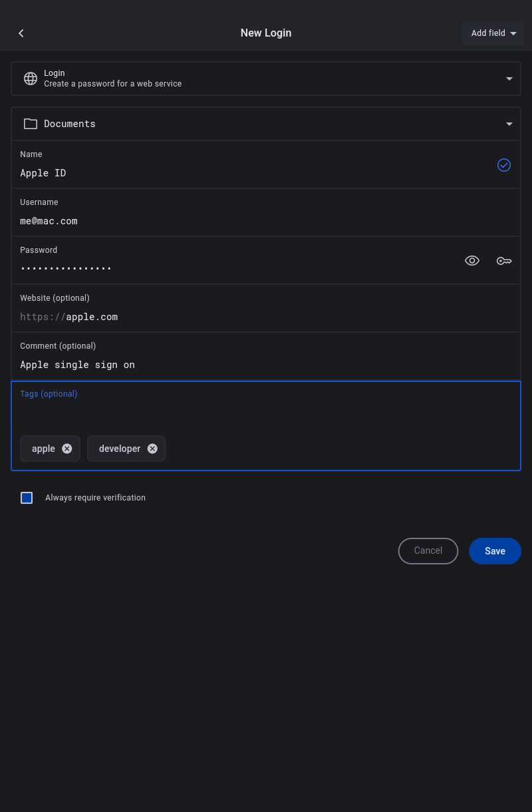Expand the Documents folder selector arrow
532x812 pixels.
tap(509, 124)
